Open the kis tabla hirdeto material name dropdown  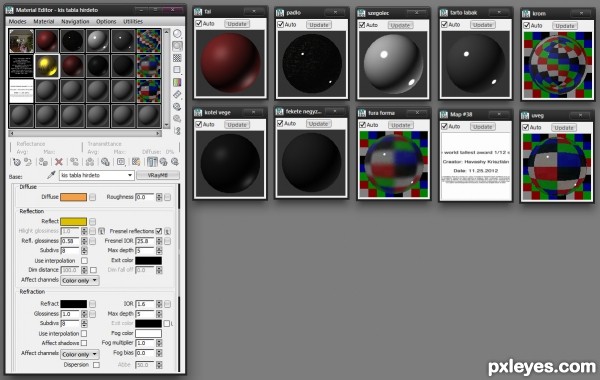[x=96, y=175]
